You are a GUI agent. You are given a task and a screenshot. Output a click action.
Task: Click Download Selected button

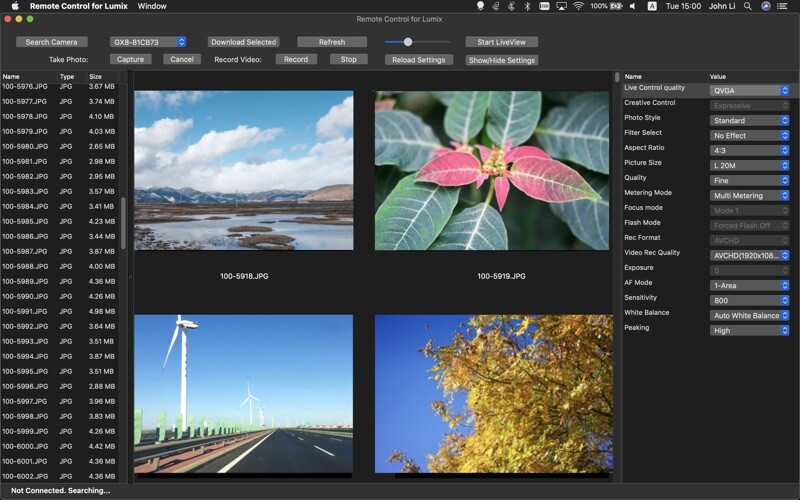pyautogui.click(x=243, y=42)
